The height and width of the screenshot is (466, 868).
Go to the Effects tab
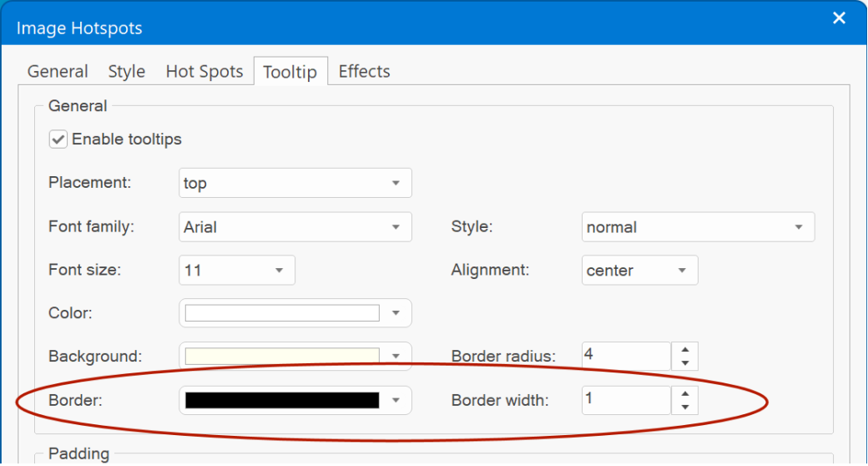click(x=364, y=72)
